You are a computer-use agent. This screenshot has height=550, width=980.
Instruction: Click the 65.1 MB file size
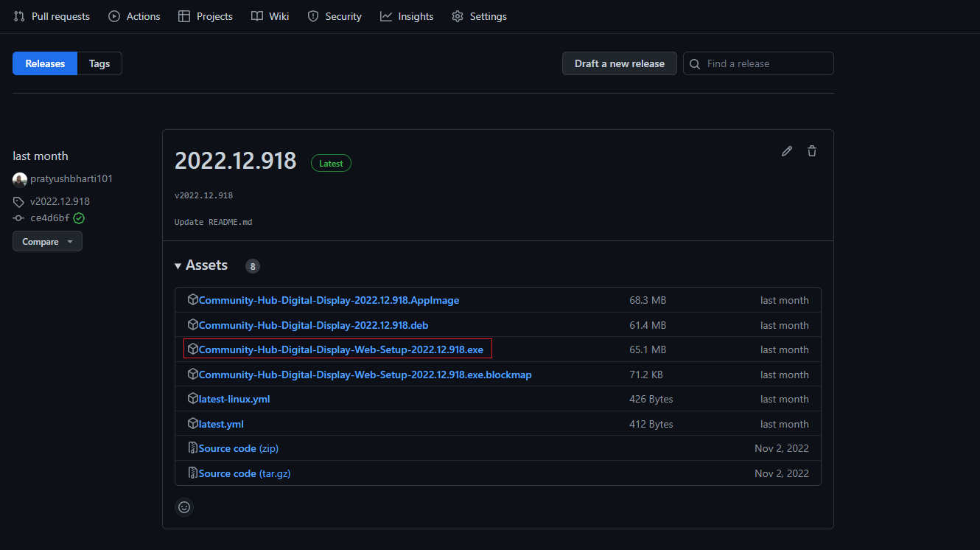[648, 349]
